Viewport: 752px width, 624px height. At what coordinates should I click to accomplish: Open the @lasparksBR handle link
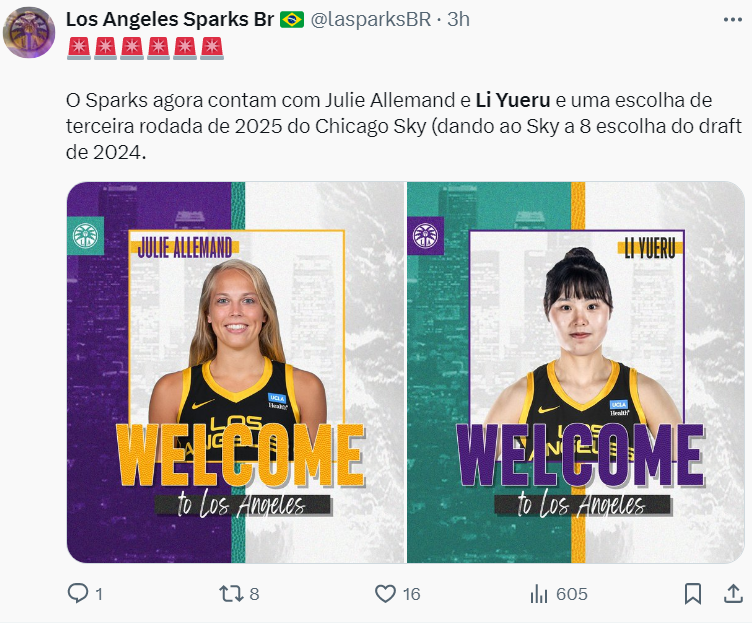click(x=370, y=20)
